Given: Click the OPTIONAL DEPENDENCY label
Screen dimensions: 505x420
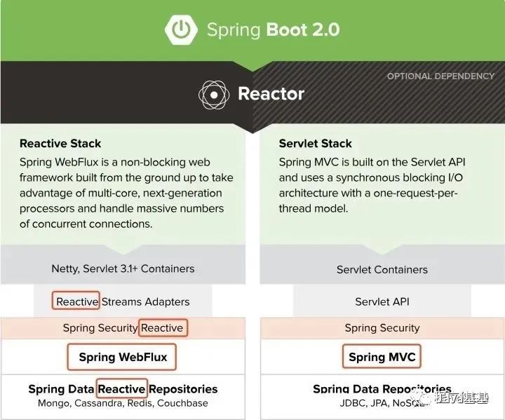Looking at the screenshot, I should [x=440, y=76].
